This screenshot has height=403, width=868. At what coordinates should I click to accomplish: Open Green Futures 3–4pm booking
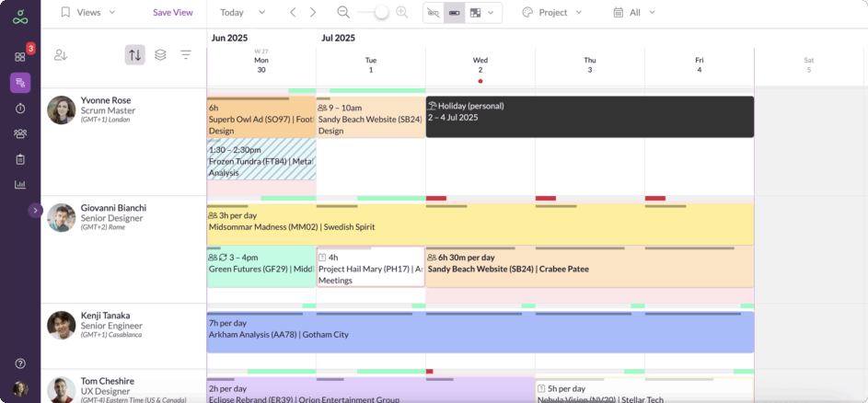[x=261, y=267]
